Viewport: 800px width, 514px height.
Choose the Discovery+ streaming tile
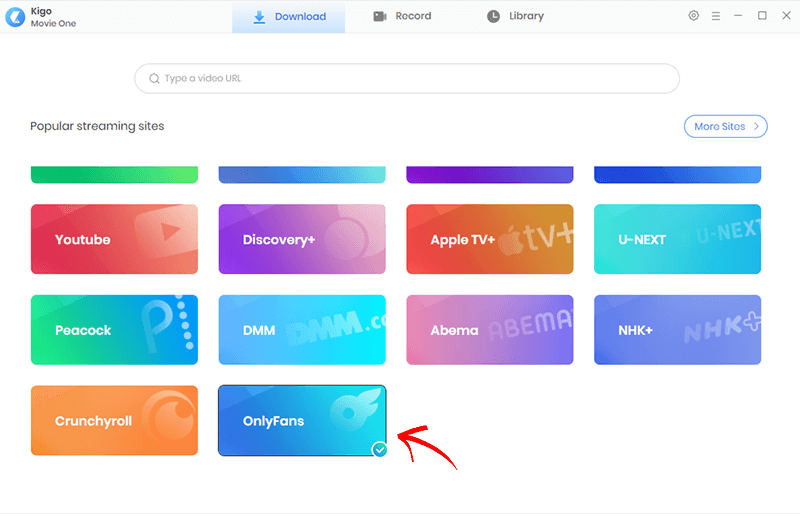[x=302, y=239]
